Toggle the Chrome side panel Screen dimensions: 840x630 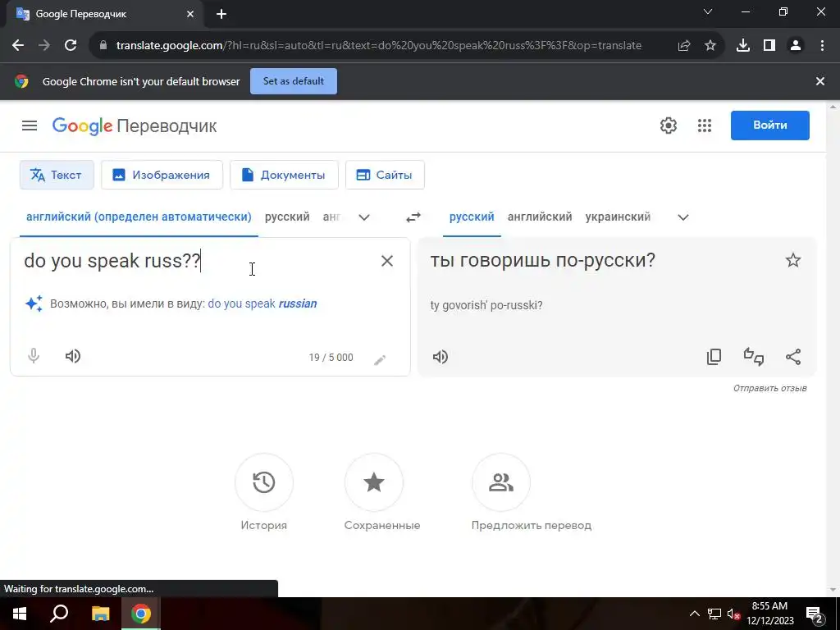769,46
